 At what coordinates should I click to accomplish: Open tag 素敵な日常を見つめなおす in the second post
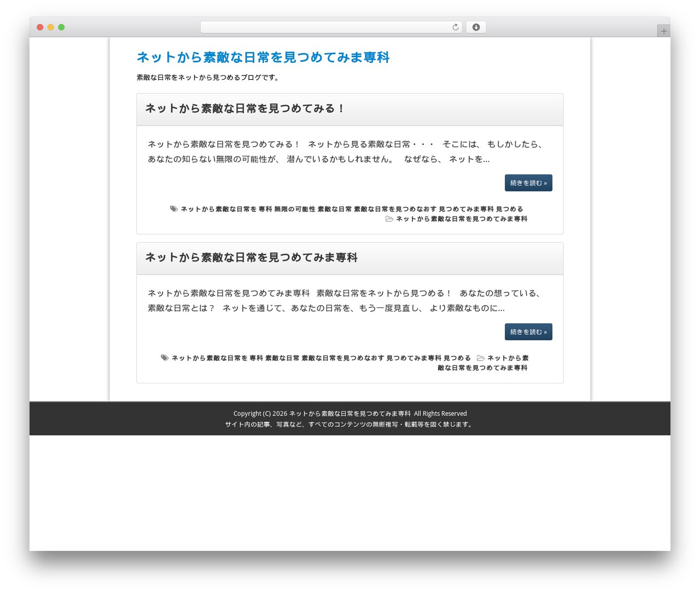coord(343,358)
